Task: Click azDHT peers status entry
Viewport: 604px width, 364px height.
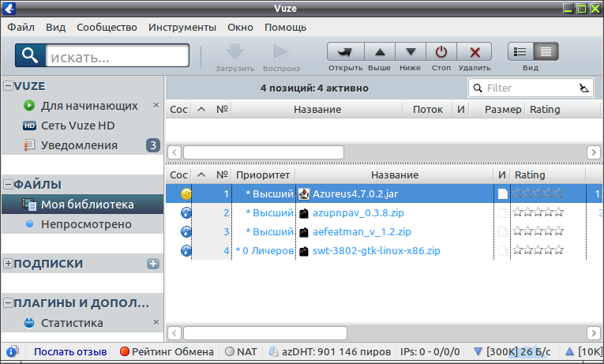Action: pos(330,351)
